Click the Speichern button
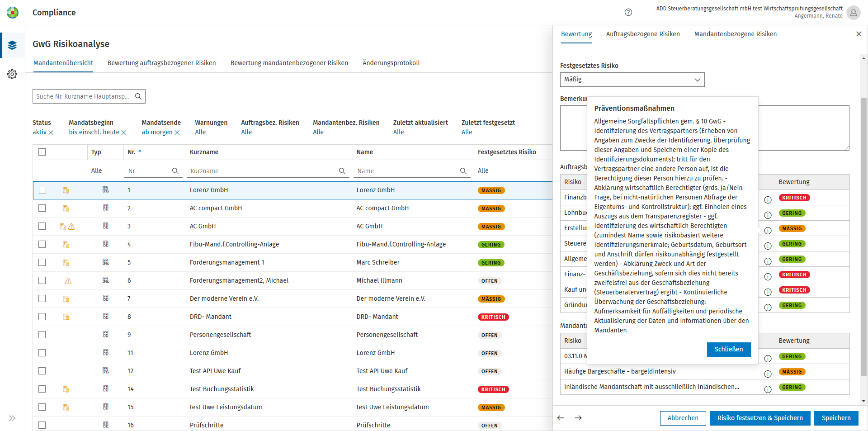This screenshot has height=431, width=868. pyautogui.click(x=836, y=418)
